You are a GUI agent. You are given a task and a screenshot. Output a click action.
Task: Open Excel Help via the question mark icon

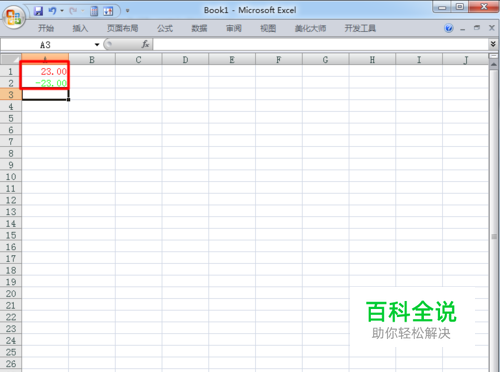tap(449, 28)
